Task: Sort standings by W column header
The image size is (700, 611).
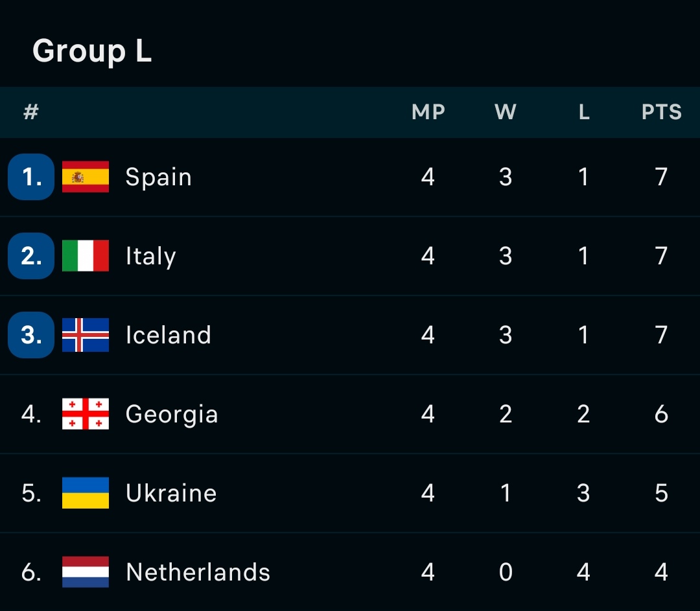Action: 506,113
